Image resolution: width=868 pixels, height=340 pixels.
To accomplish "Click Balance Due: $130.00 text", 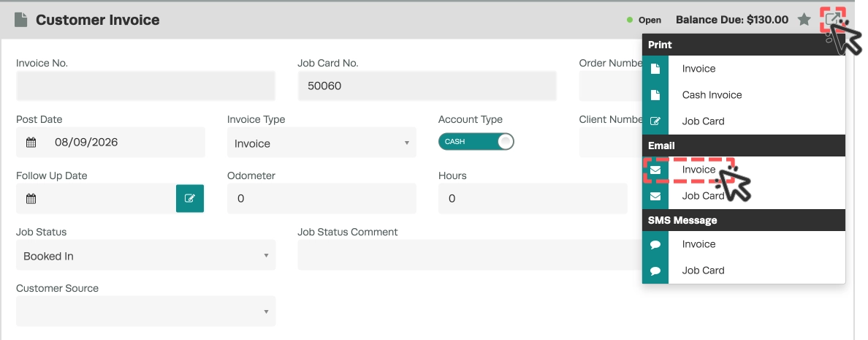I will [x=732, y=20].
